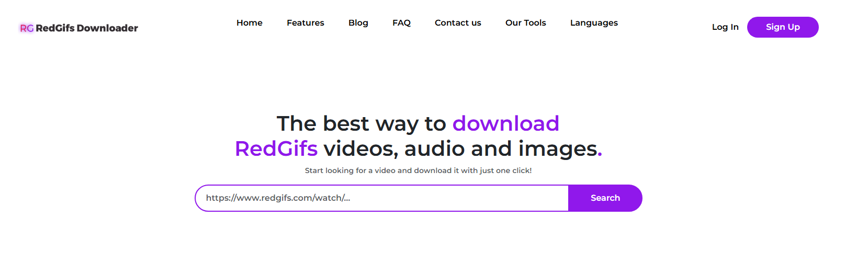Open the FAQ page

[401, 23]
